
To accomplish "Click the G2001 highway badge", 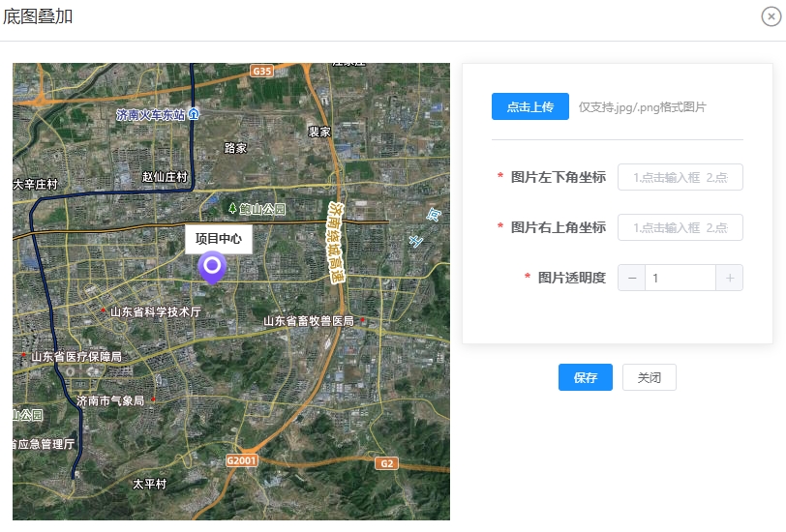I will [x=242, y=460].
